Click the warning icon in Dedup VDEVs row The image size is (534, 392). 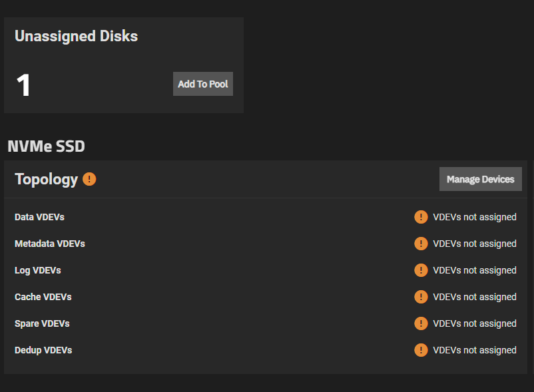click(x=421, y=350)
